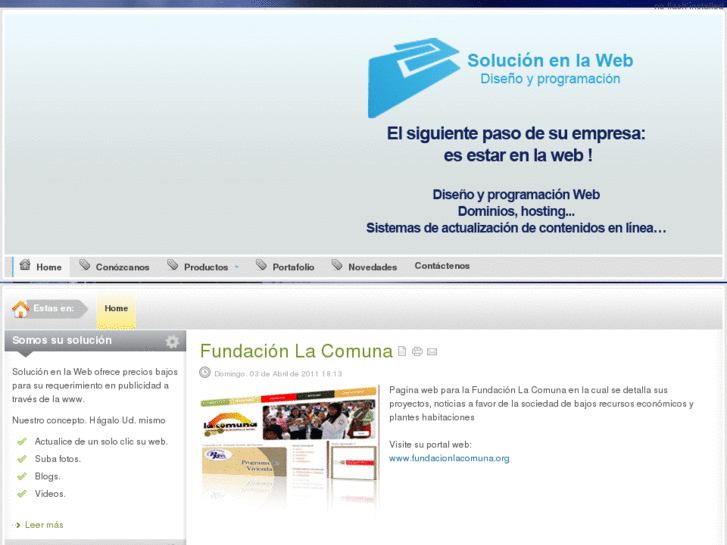Screen dimensions: 727x545
Task: Click the small arrow icon beside Leer más
Action: tap(17, 525)
